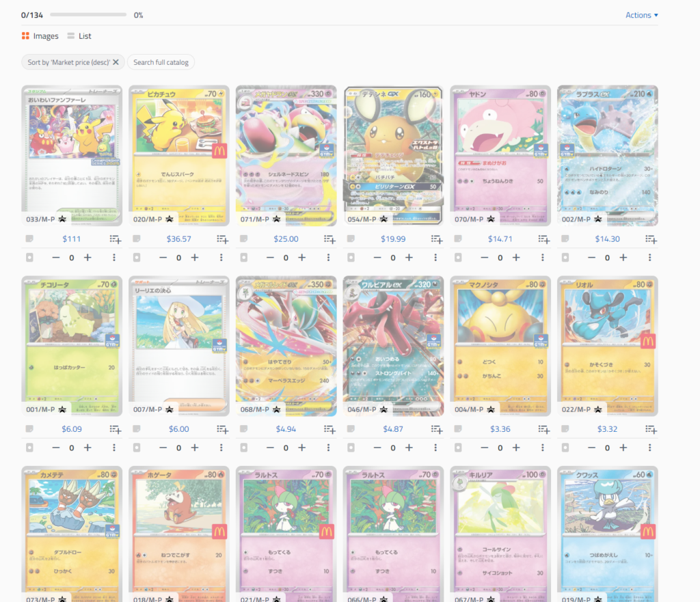Click the $111 market price link
Screen dimensions: 700x602
tap(71, 238)
